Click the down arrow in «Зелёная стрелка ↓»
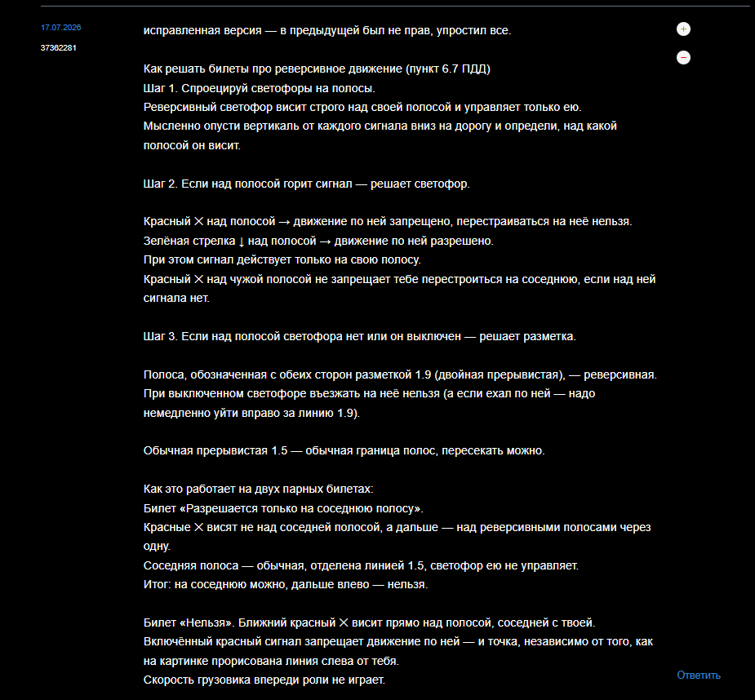755x700 pixels. pyautogui.click(x=242, y=241)
